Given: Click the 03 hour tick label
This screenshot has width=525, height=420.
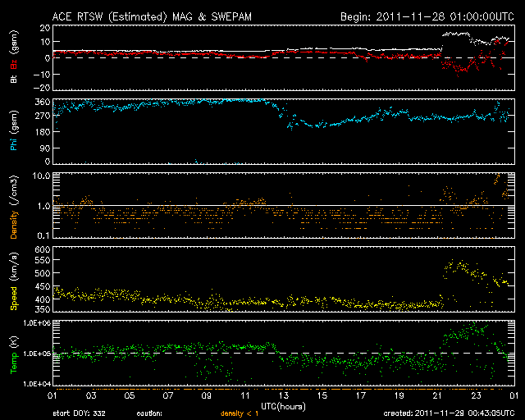Looking at the screenshot, I should point(91,395).
